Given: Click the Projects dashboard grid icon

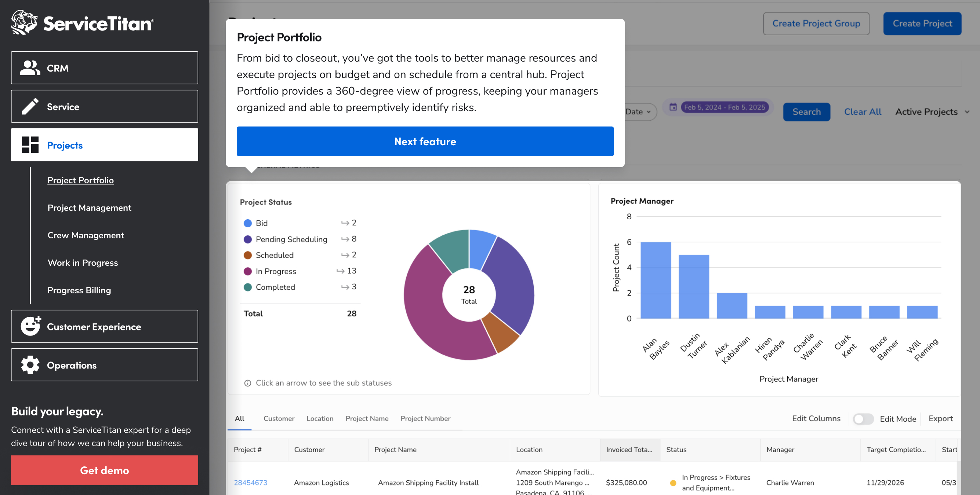Looking at the screenshot, I should click(30, 145).
